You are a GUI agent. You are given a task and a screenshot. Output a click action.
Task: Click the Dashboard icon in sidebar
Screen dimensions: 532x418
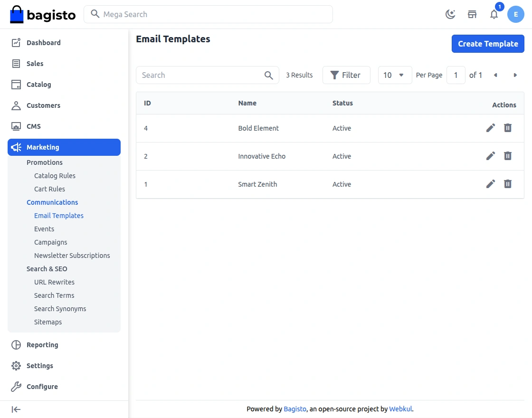pos(16,43)
